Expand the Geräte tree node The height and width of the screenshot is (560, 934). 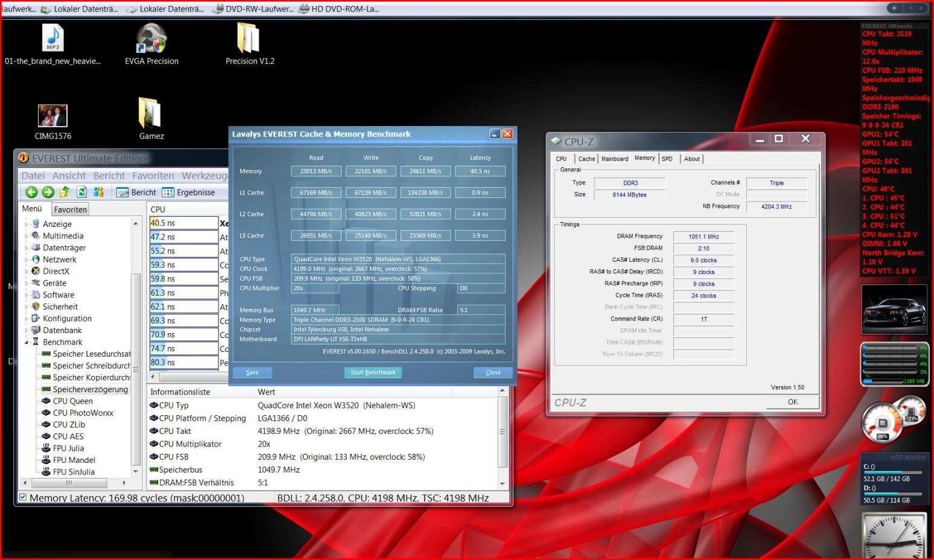pos(26,283)
